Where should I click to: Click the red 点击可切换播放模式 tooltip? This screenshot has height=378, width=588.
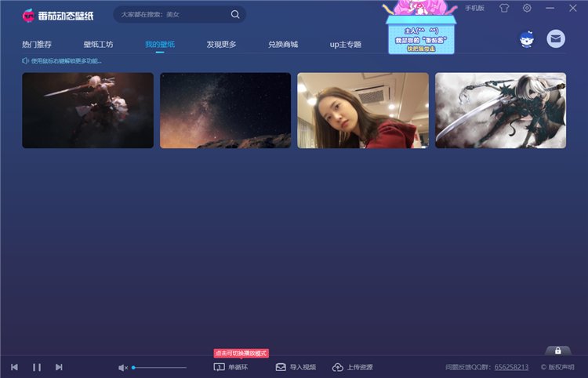241,353
